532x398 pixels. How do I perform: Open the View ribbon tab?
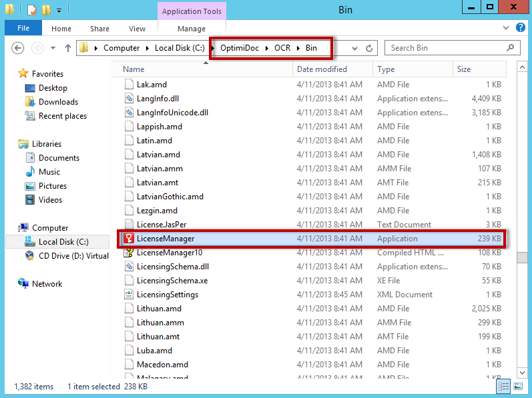point(137,29)
